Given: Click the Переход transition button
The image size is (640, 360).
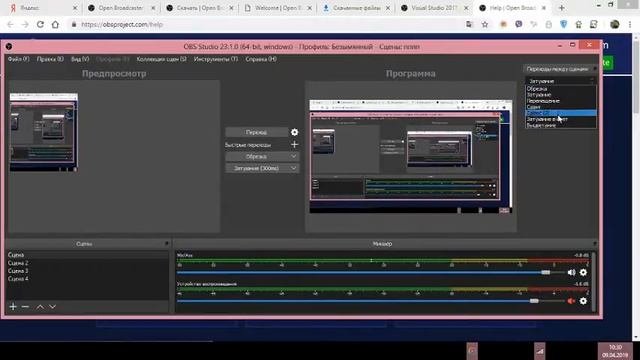Looking at the screenshot, I should [256, 132].
